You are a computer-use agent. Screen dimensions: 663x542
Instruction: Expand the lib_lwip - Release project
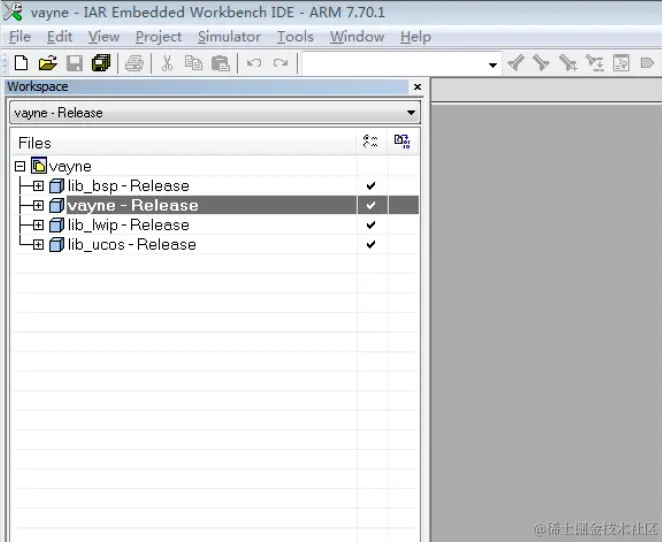point(38,225)
